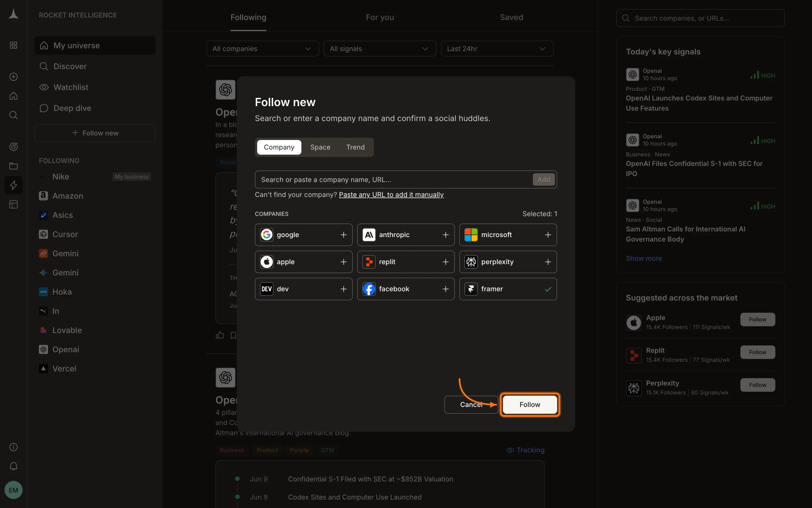This screenshot has width=812, height=508.
Task: Click the OpenAI logo on first feed card
Action: click(x=226, y=90)
